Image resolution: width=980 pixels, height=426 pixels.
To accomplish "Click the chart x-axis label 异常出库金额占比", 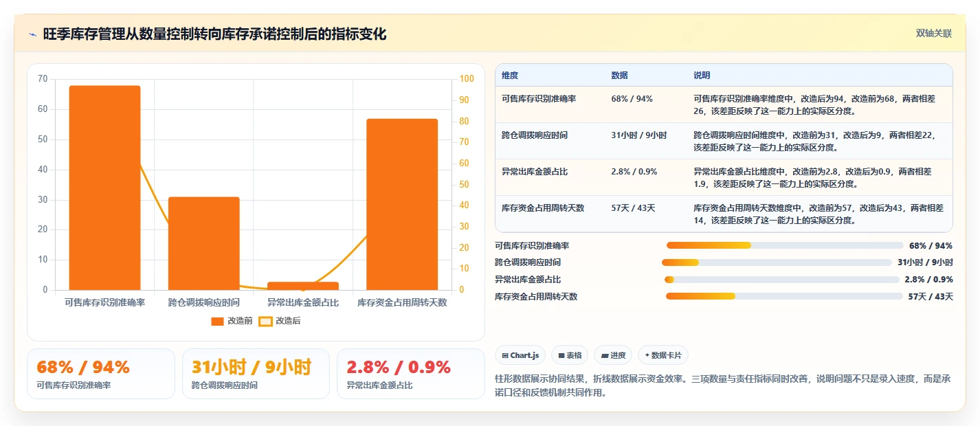I will 303,302.
